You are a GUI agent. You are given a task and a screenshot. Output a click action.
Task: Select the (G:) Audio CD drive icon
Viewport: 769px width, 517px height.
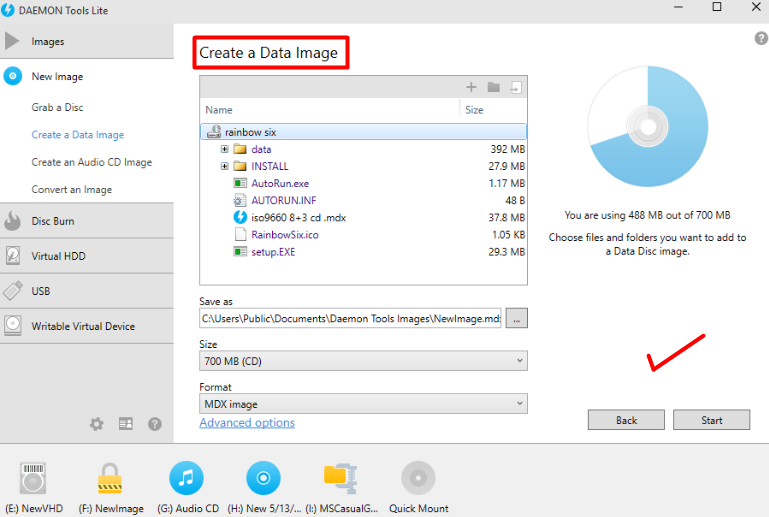(x=186, y=478)
